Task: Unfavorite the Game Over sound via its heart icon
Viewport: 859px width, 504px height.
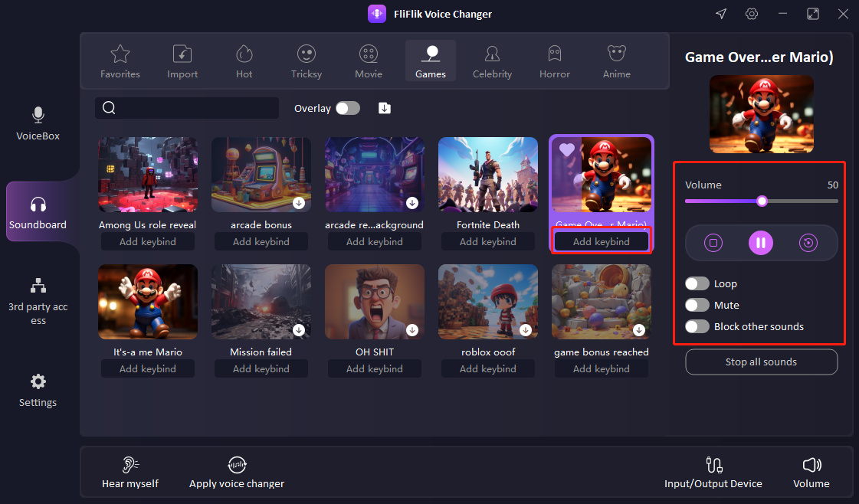Action: pos(566,150)
